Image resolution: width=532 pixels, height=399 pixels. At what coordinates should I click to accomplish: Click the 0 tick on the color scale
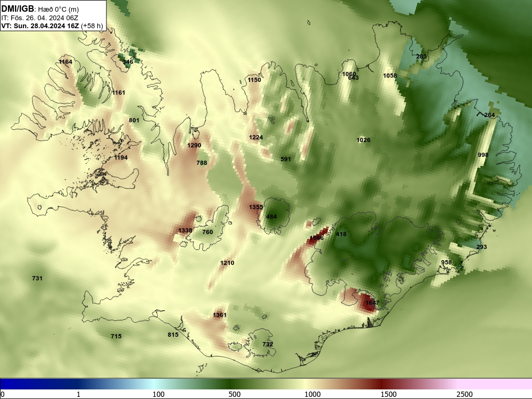(3, 394)
